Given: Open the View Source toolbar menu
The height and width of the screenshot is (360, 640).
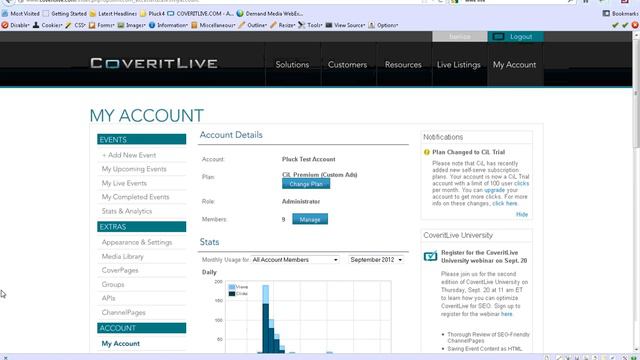Looking at the screenshot, I should click(x=345, y=25).
